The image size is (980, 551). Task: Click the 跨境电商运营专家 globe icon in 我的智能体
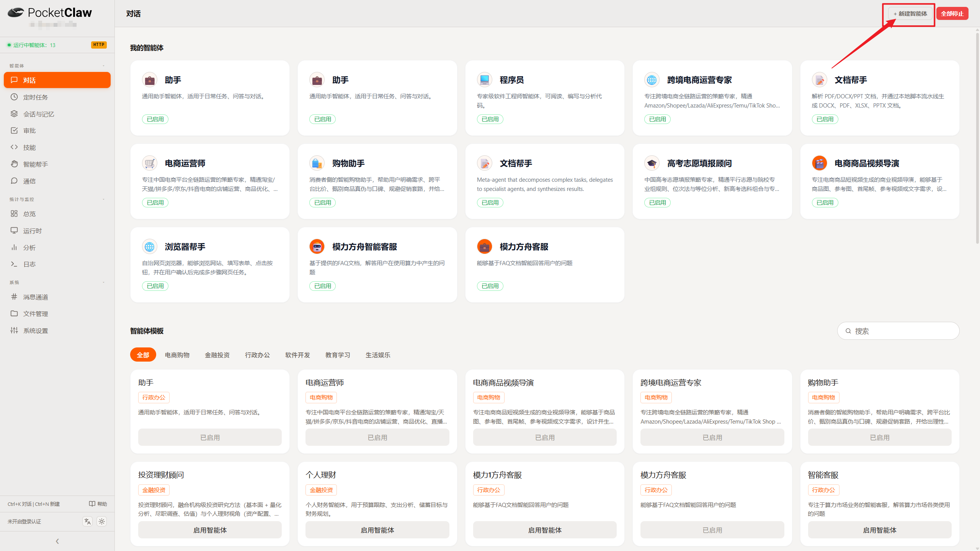pos(652,80)
